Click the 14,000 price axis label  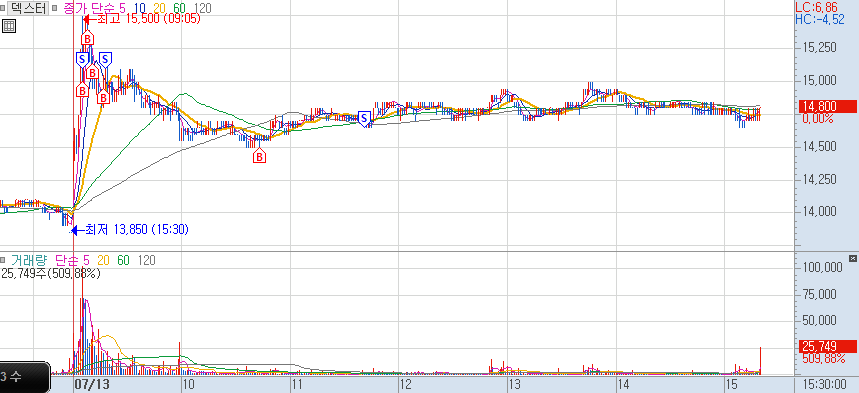[820, 212]
